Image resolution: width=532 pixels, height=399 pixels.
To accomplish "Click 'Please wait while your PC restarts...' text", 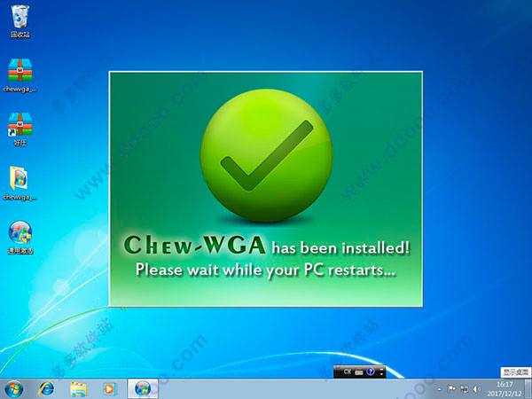I will (x=266, y=270).
